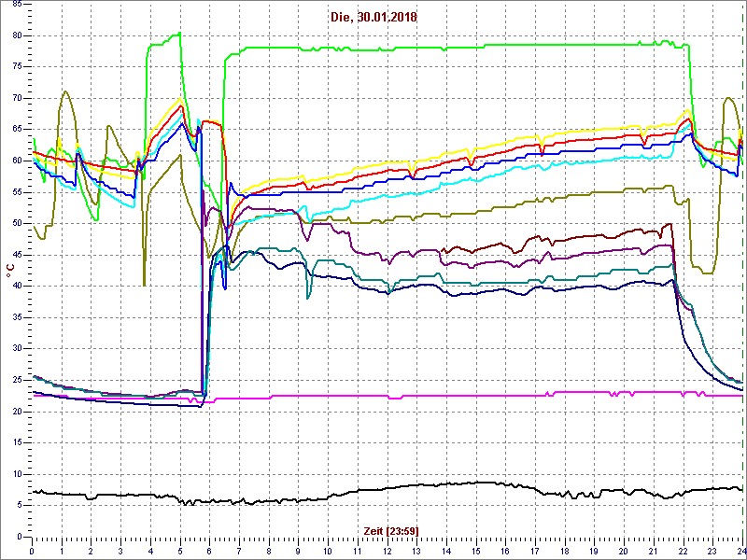Screen dimensions: 747x560
Task: Click the x-axis hour label 8
Action: pos(269,551)
